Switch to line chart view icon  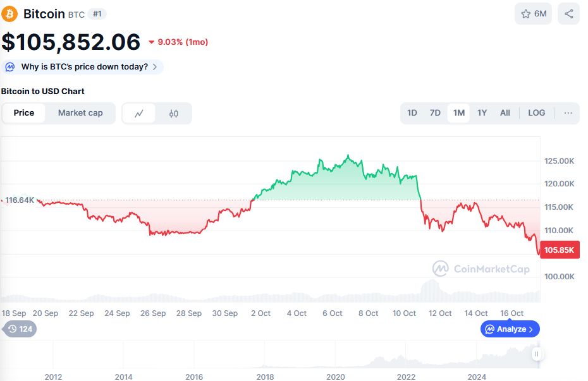138,113
